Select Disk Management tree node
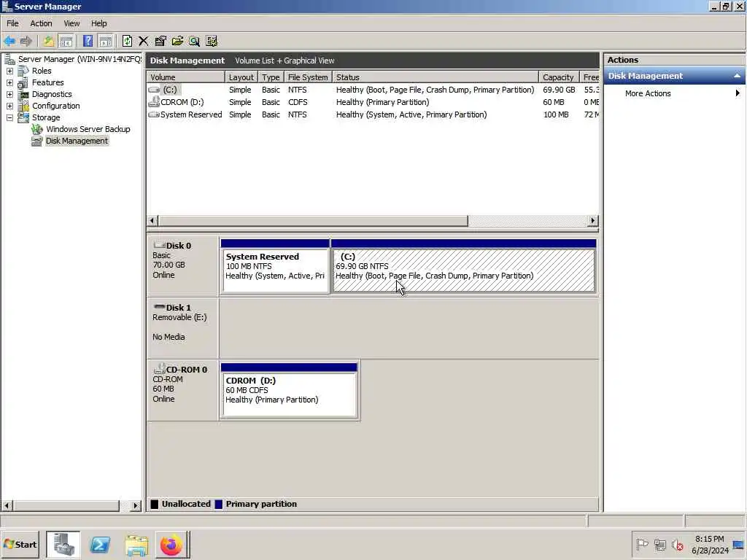 coord(77,141)
